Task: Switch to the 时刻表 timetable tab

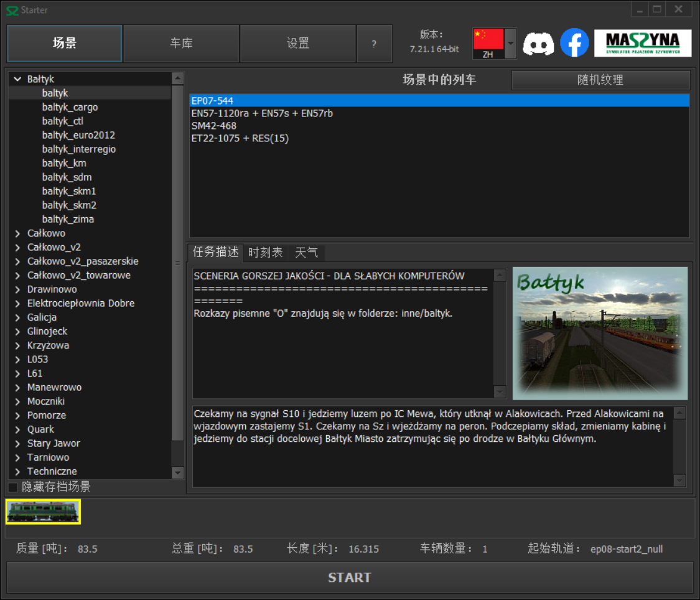Action: (266, 252)
